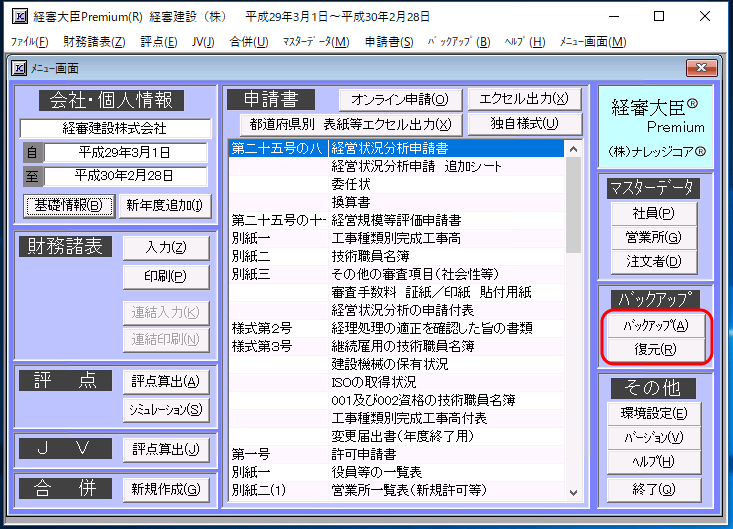Click the 財務諸表 印刷(P) button
Screen dimensions: 733x529
click(x=165, y=277)
